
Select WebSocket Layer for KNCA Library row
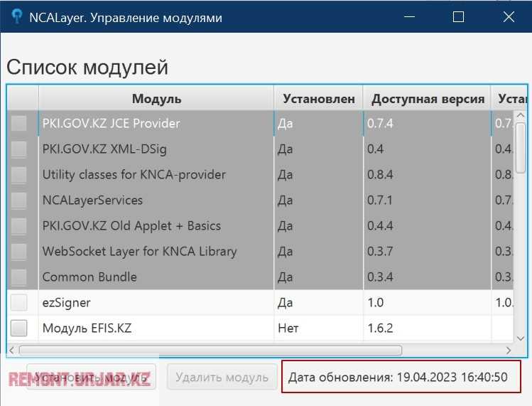(139, 252)
